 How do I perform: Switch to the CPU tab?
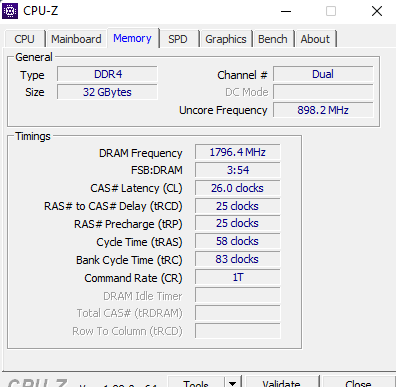24,39
